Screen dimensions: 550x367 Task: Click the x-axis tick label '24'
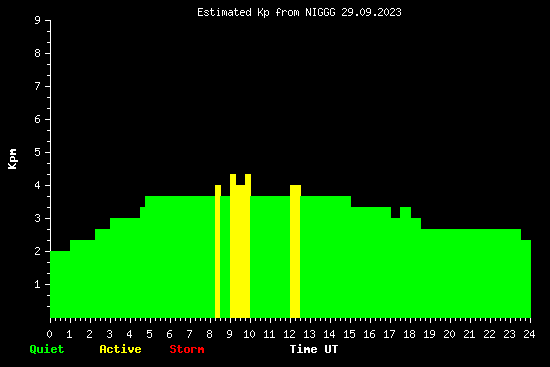point(529,334)
